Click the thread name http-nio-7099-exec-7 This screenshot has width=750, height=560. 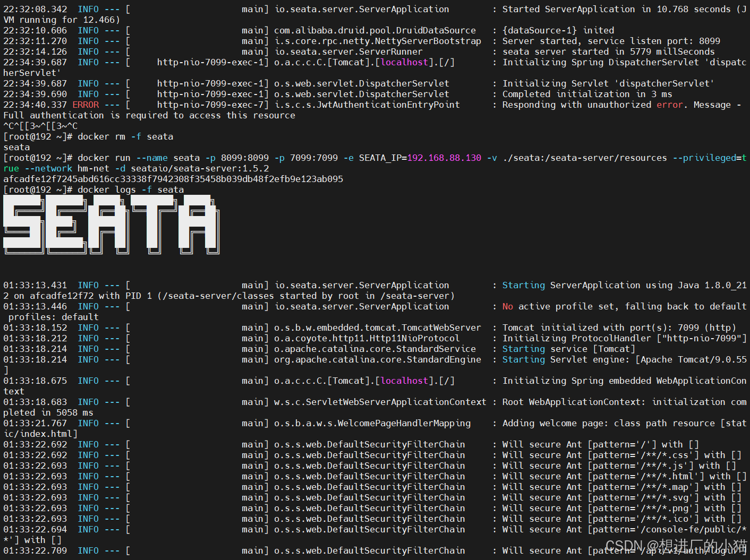pyautogui.click(x=210, y=105)
